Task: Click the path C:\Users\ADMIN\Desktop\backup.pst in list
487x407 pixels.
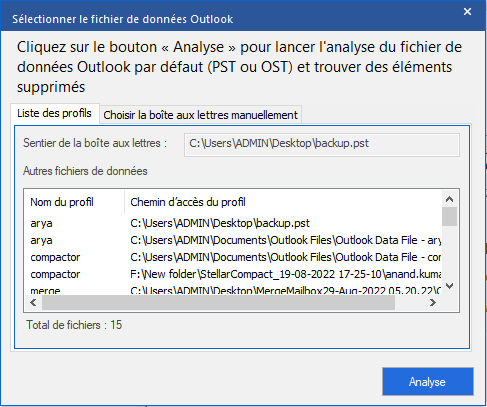Action: tap(220, 223)
